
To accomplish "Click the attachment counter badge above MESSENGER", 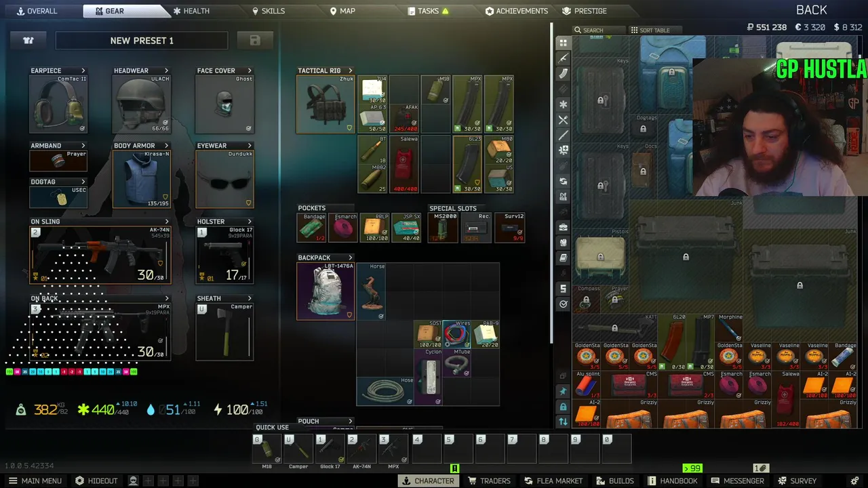I will coord(760,468).
